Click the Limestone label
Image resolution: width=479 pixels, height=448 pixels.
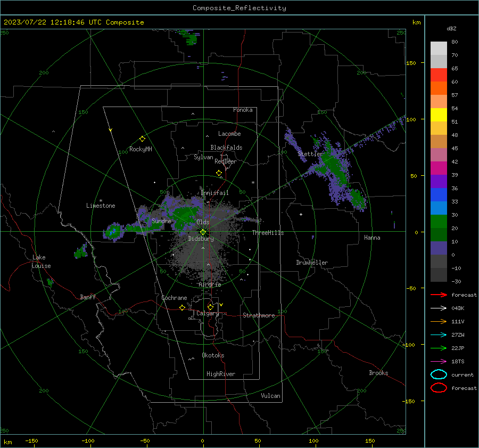point(101,206)
